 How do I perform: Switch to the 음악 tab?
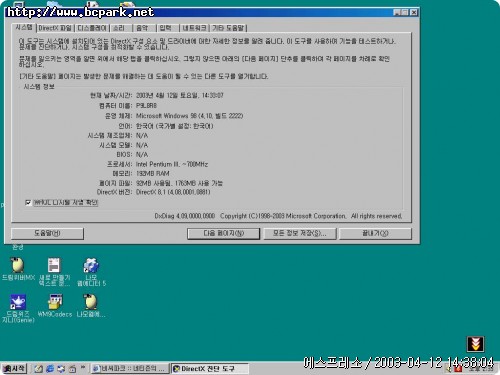click(144, 28)
